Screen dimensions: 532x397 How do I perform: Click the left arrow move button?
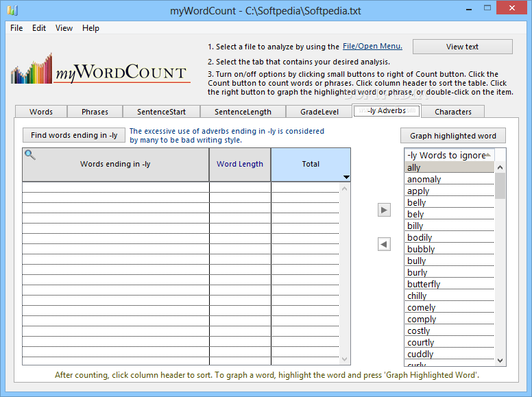(x=384, y=244)
